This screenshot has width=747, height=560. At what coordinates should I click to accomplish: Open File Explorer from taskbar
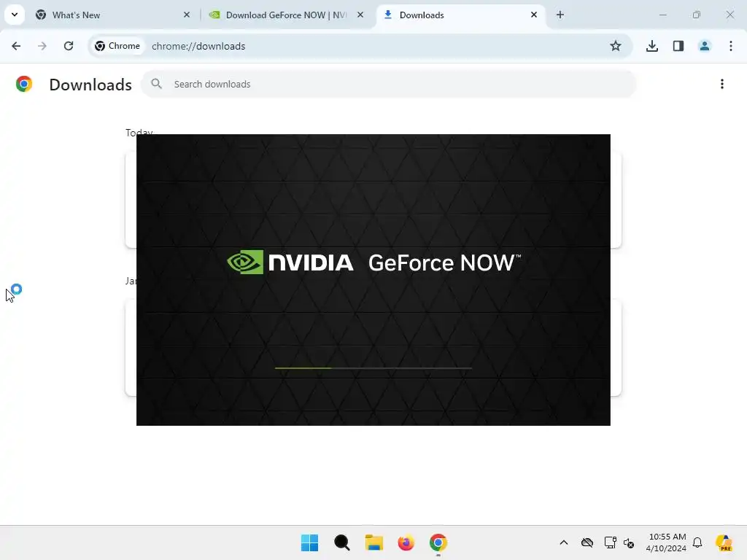coord(374,542)
